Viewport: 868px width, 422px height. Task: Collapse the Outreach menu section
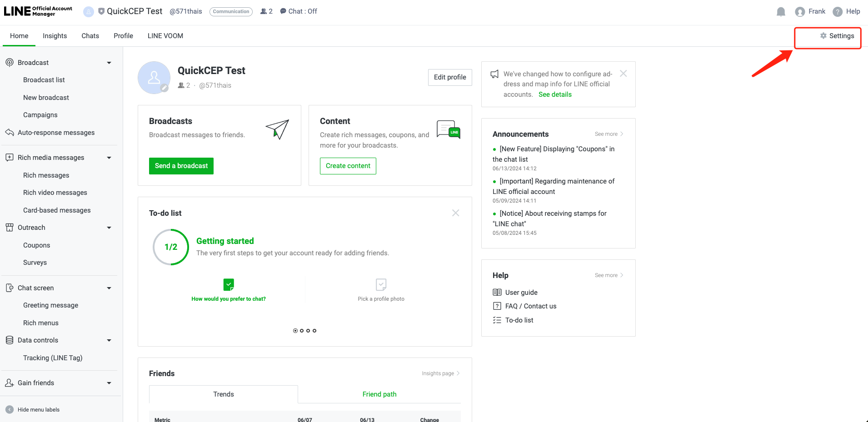point(109,228)
